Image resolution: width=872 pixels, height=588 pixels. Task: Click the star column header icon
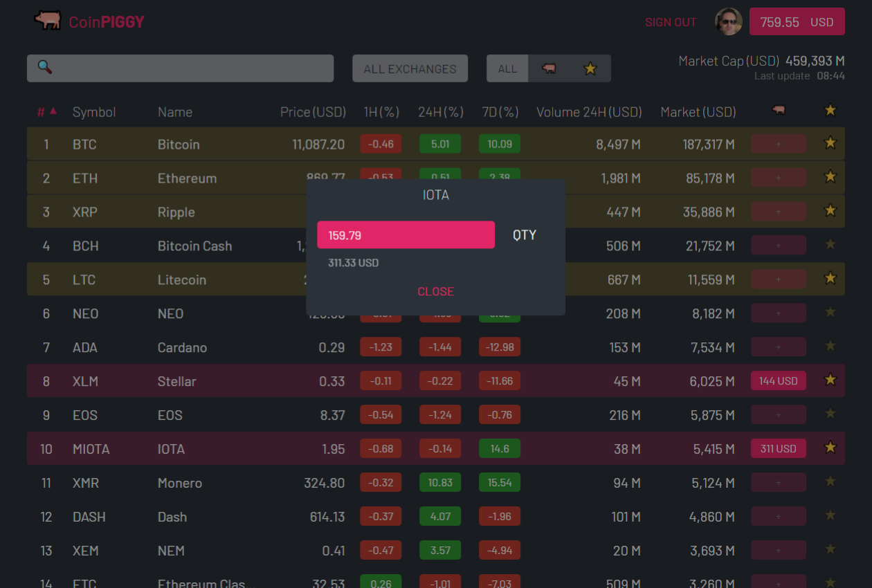point(830,110)
